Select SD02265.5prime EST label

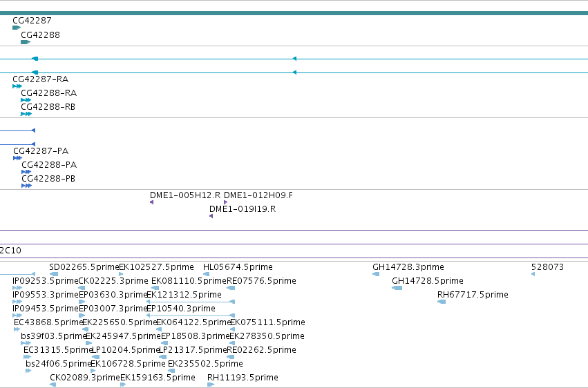84,267
